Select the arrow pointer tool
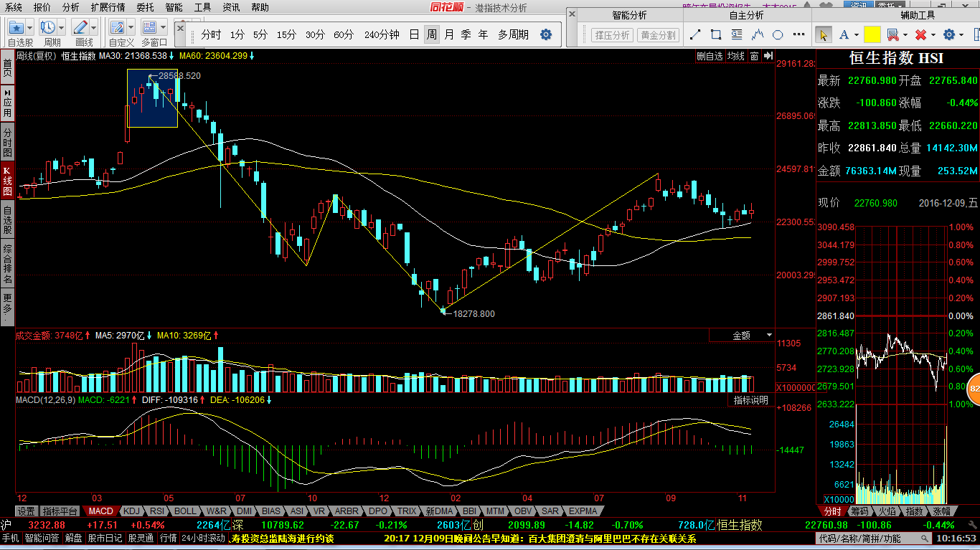 (823, 34)
